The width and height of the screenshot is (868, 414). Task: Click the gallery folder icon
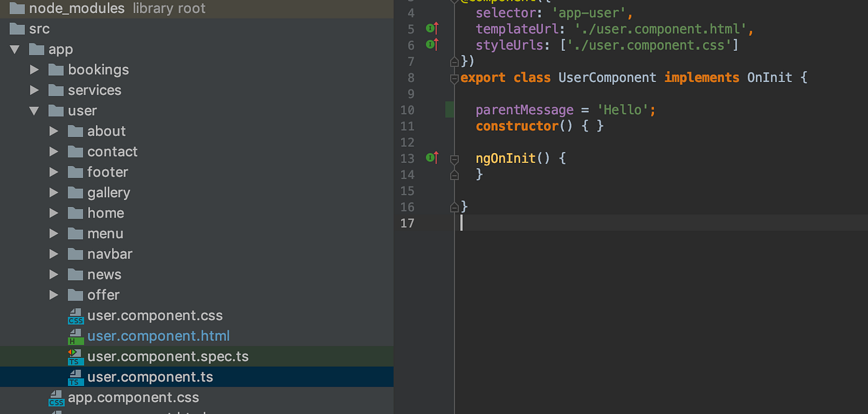point(76,193)
